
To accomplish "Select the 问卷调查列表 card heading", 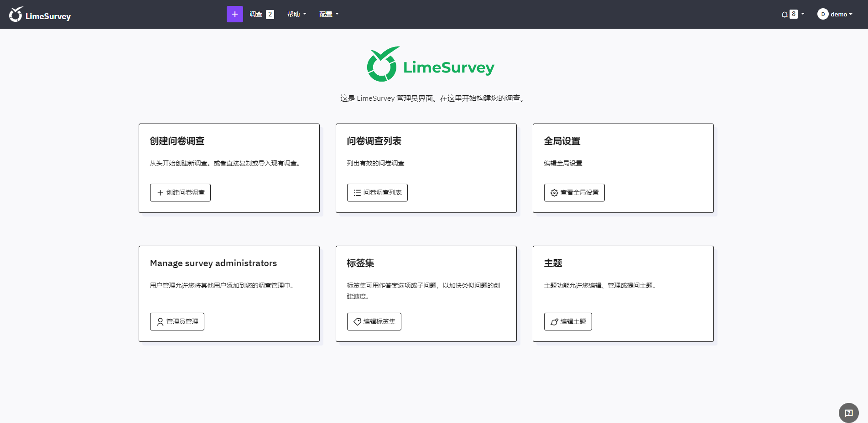I will tap(374, 141).
